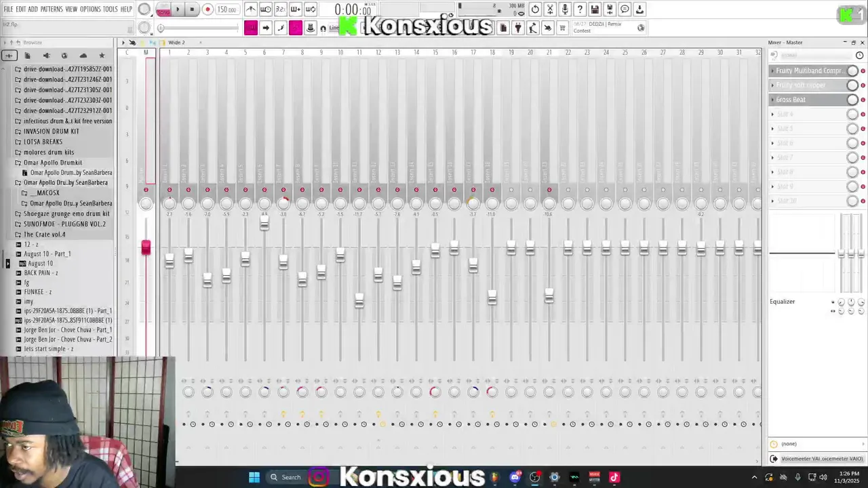Open the EDIT menu
868x488 pixels.
point(21,9)
